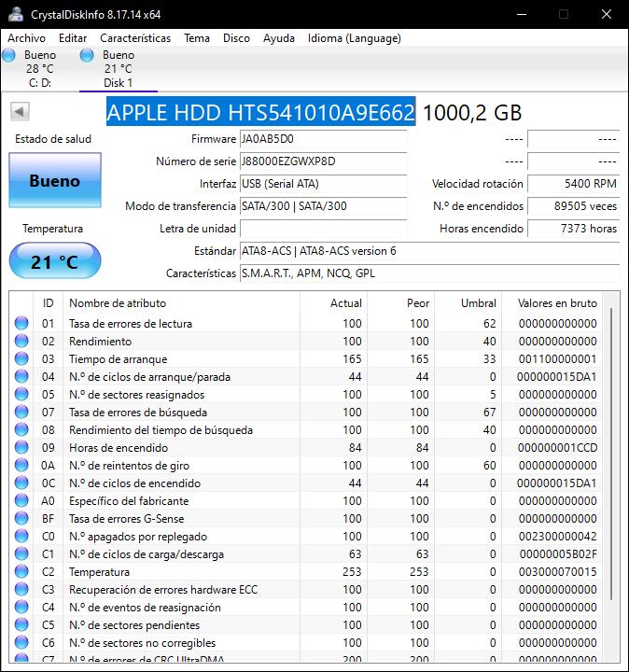
Task: Click status orb of attribute 03 Tiempo de arranque
Action: 21,358
